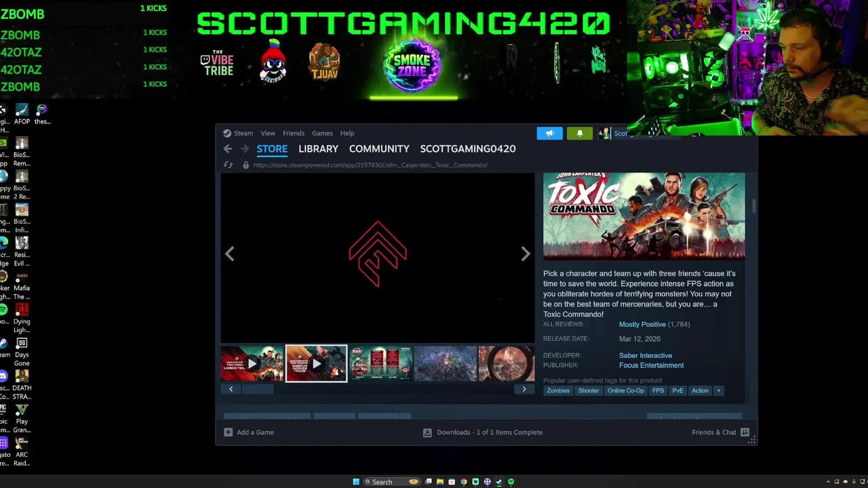Open the Games menu
Screen dimensions: 868x488
pos(322,134)
